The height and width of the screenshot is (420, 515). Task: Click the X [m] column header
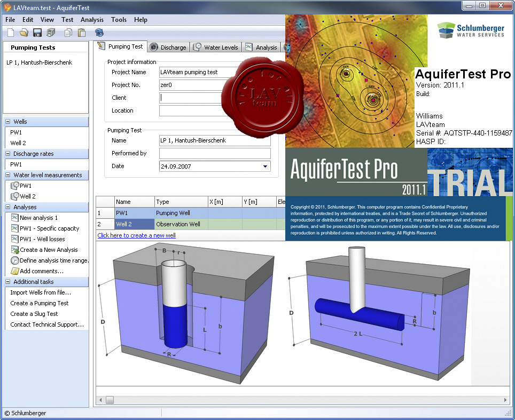tap(225, 202)
